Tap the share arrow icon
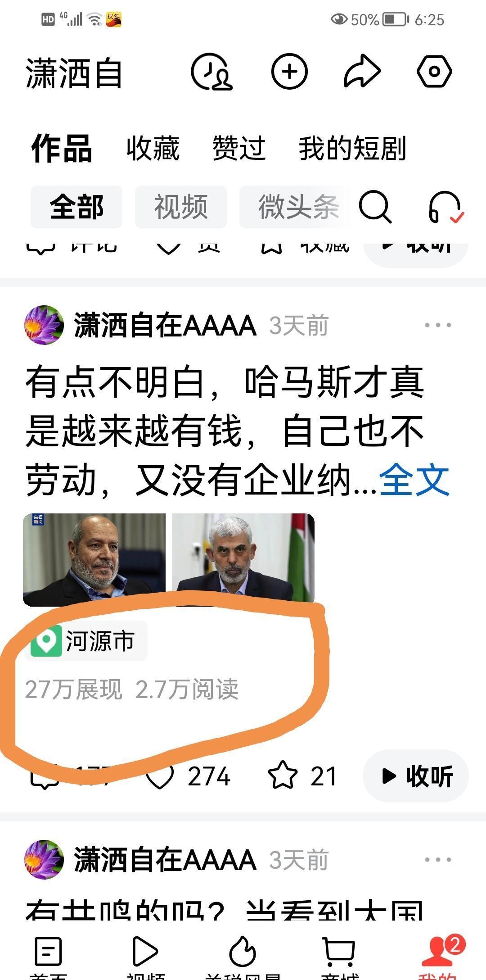Viewport: 486px width, 980px height. (x=362, y=72)
